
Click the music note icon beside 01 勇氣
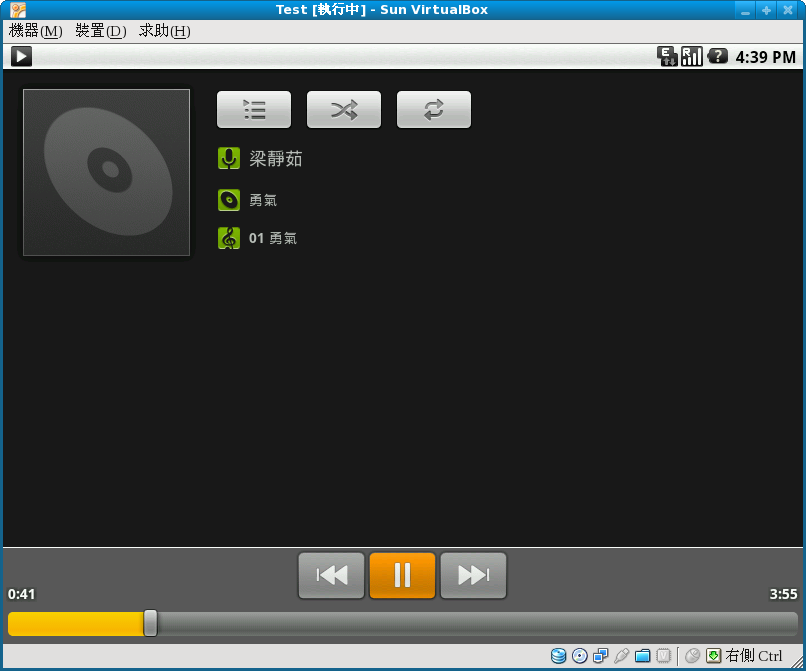(229, 238)
